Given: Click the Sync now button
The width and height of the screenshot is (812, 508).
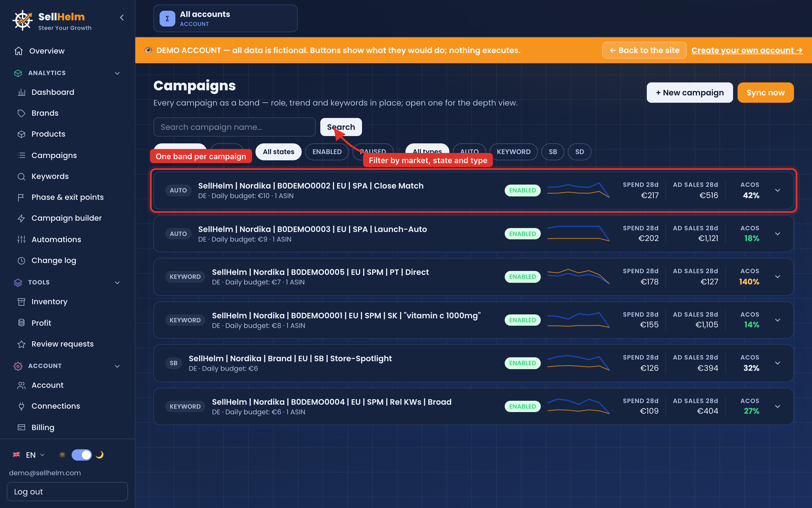Looking at the screenshot, I should point(765,92).
